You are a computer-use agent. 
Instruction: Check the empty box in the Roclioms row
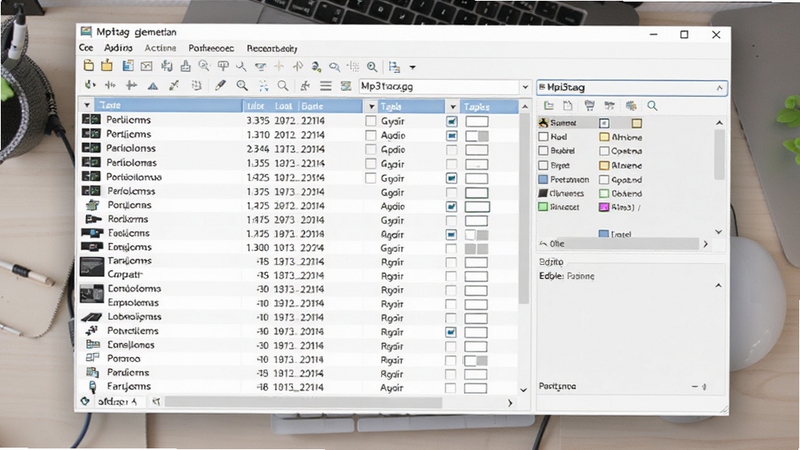pyautogui.click(x=451, y=221)
